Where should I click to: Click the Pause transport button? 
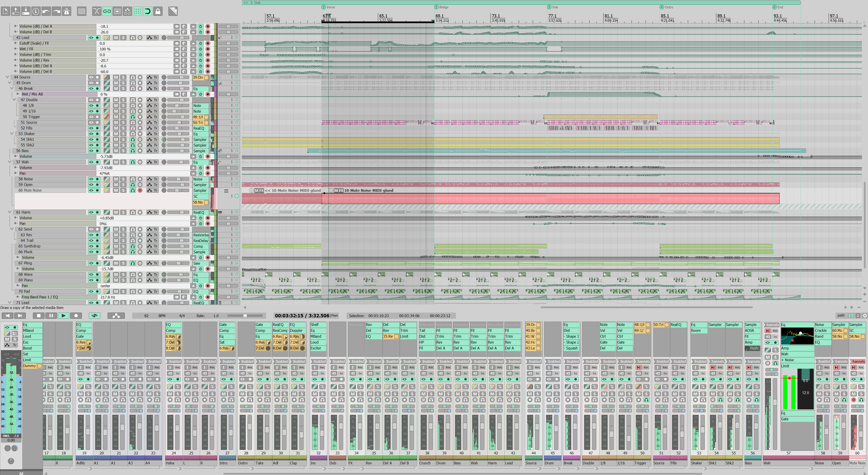pyautogui.click(x=51, y=316)
